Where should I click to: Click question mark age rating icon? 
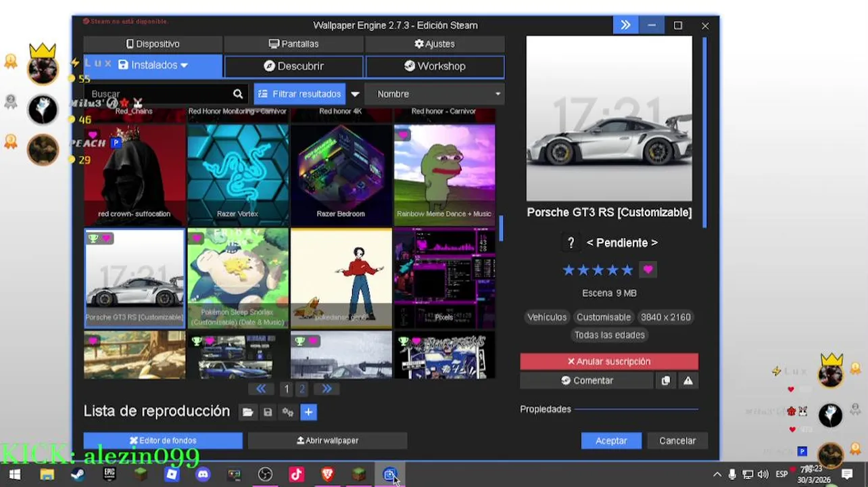[571, 243]
